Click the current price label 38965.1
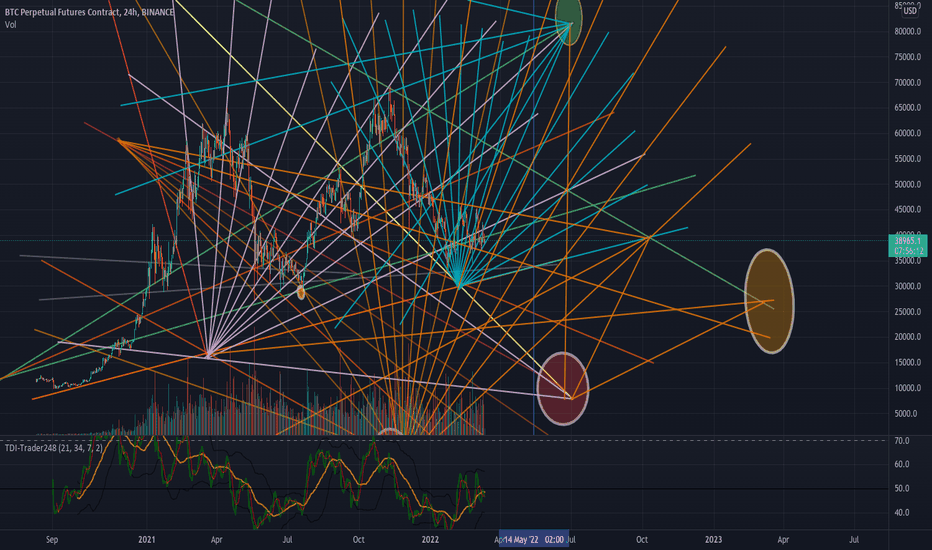This screenshot has height=550, width=932. (x=908, y=241)
